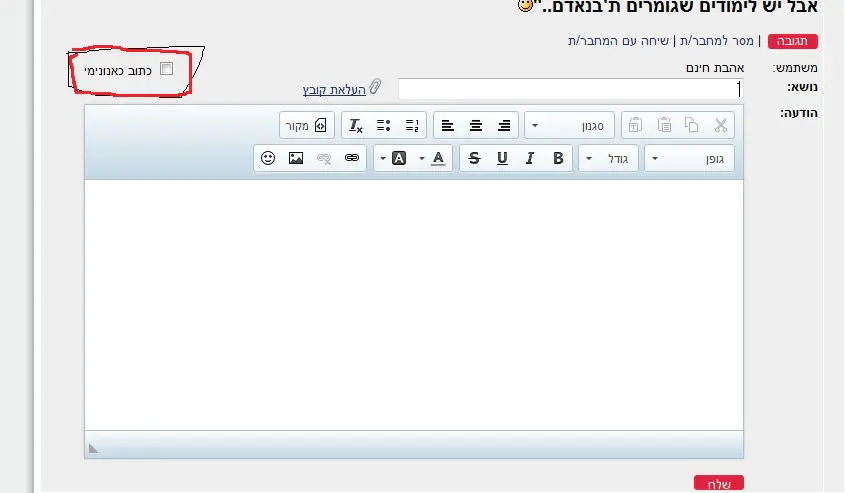Open the גופן font dropdown
This screenshot has width=845, height=493.
[690, 158]
